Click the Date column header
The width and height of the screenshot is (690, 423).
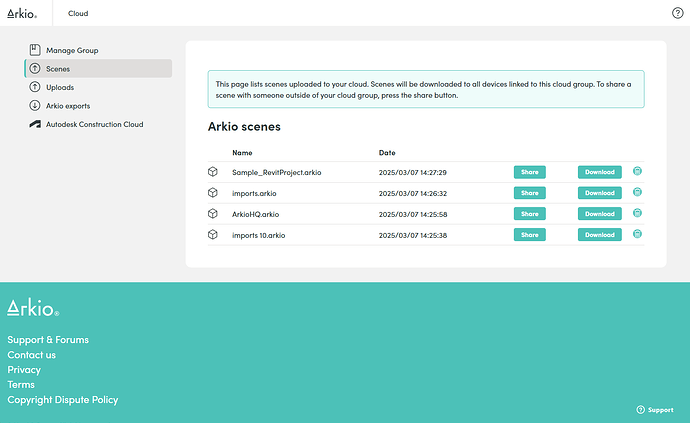387,153
